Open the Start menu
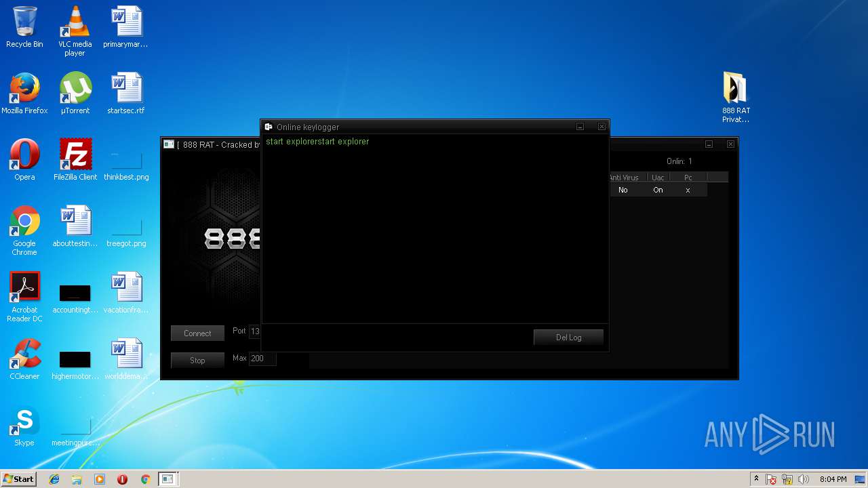868x488 pixels. click(18, 479)
